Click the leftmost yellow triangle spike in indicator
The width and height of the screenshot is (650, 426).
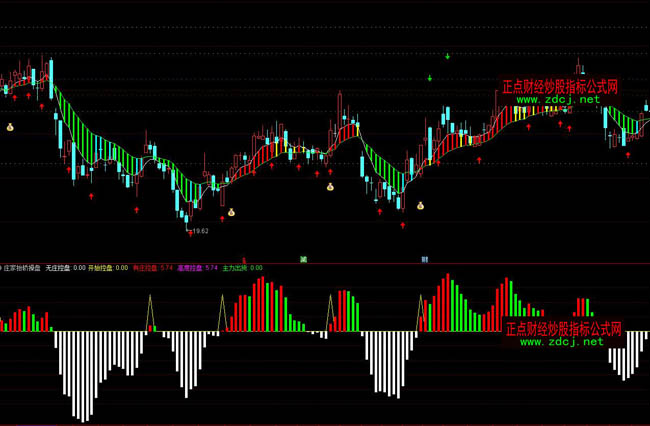click(x=151, y=310)
